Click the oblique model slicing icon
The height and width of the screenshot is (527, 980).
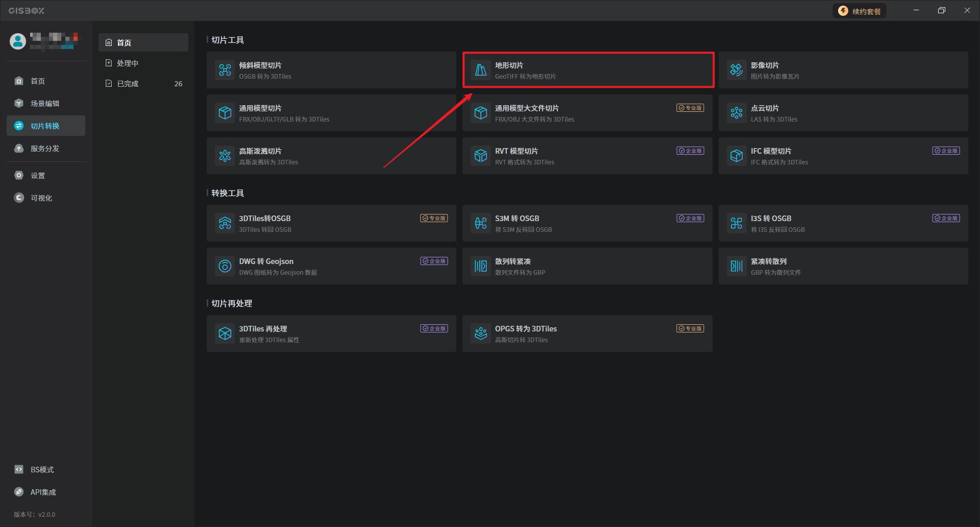225,70
